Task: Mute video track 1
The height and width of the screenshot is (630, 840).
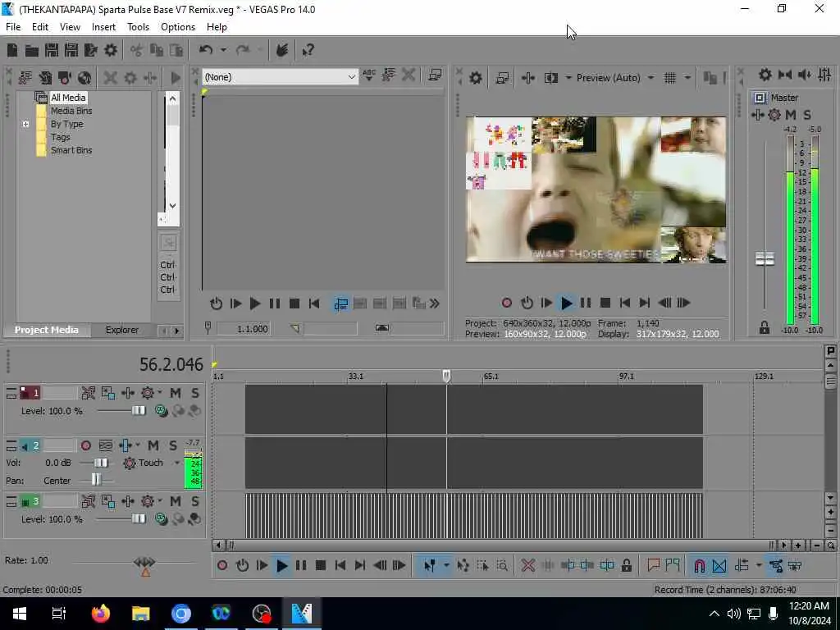Action: pos(176,393)
